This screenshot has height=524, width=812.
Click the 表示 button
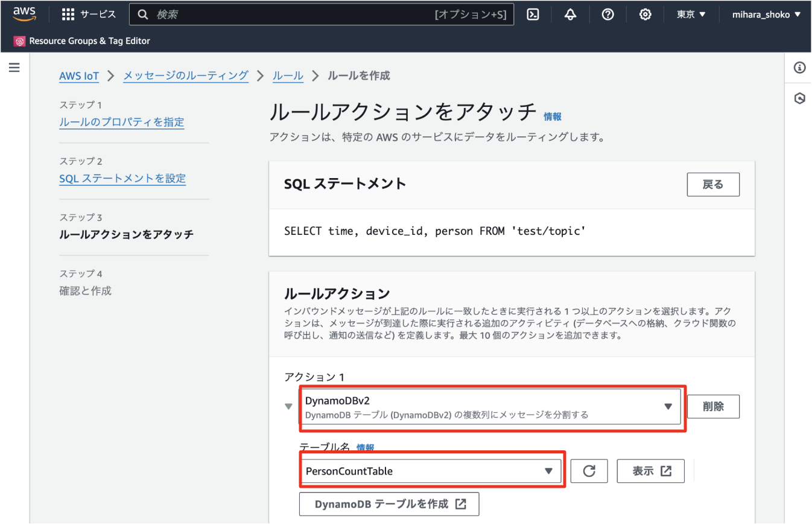(x=651, y=471)
